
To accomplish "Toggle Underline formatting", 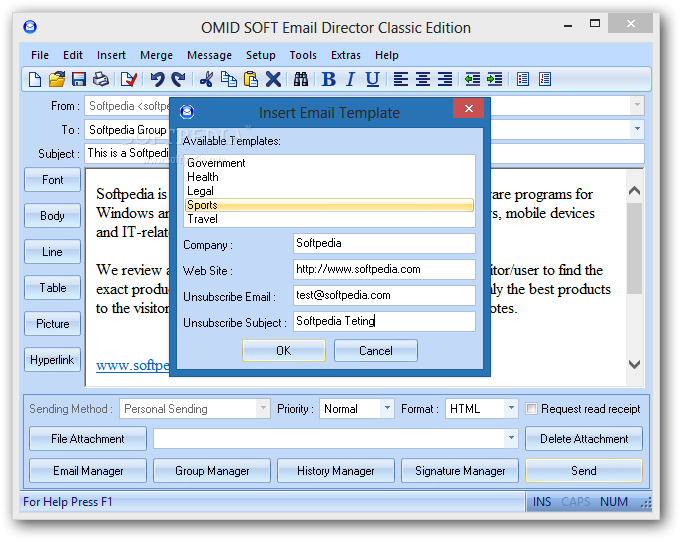I will coord(373,79).
